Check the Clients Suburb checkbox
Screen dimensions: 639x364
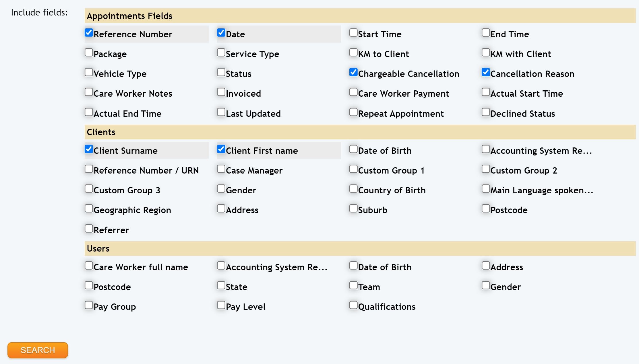pyautogui.click(x=353, y=209)
